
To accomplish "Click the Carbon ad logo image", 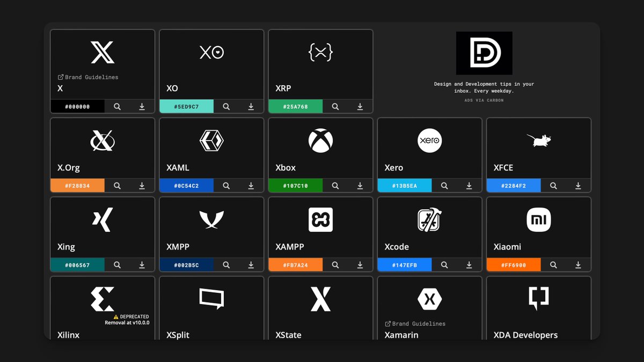I will 484,53.
